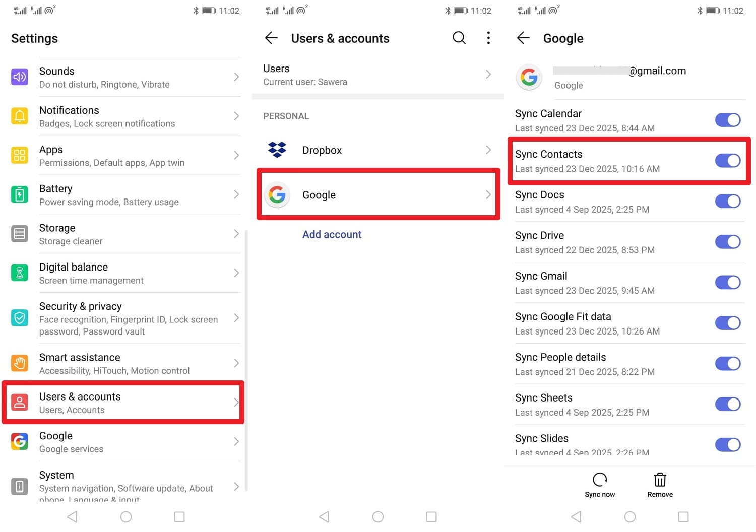Image resolution: width=756 pixels, height=532 pixels.
Task: Open the Google account via its G icon
Action: pos(278,195)
